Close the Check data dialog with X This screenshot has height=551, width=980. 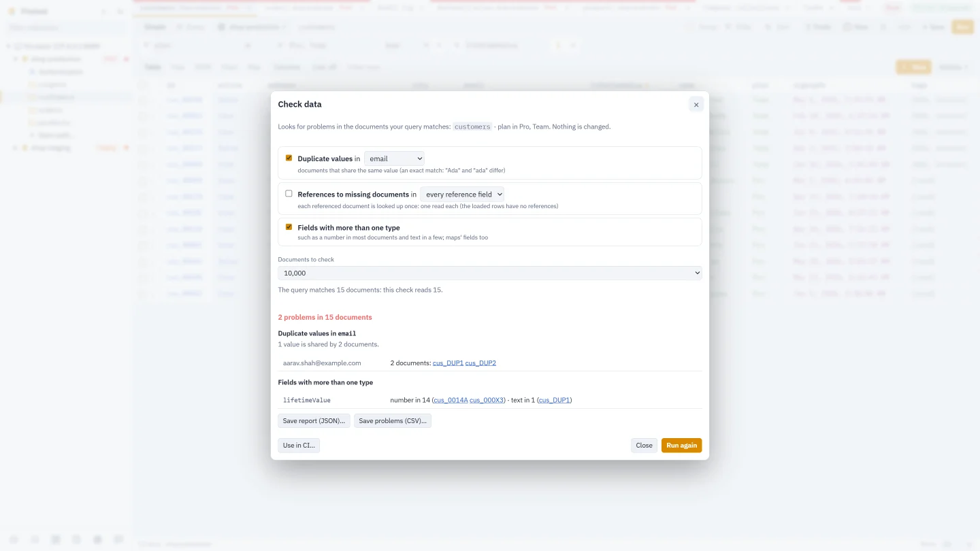pos(696,105)
